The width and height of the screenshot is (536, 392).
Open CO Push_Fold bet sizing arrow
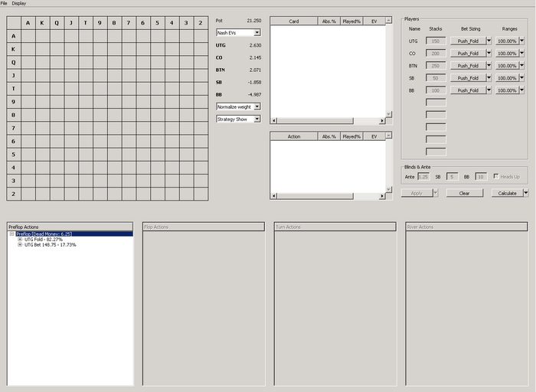[x=489, y=54]
